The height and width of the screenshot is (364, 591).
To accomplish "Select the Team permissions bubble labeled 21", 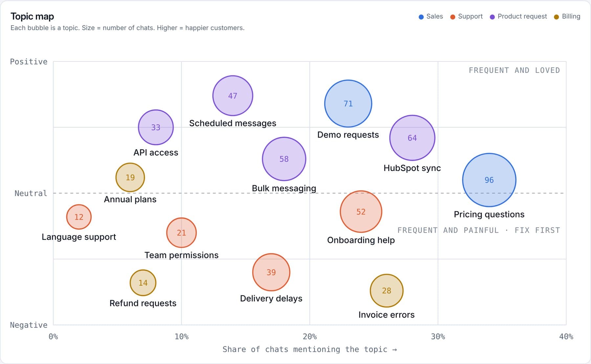I will click(x=181, y=233).
